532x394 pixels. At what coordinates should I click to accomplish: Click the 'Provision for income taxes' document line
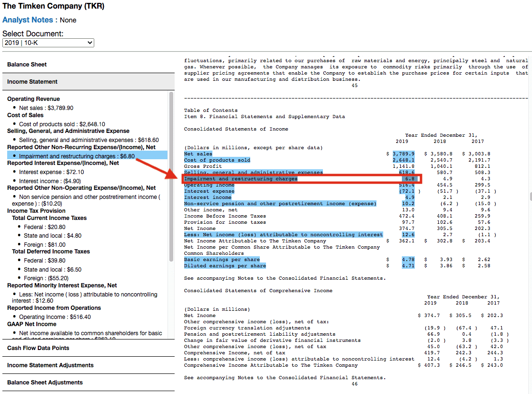(x=225, y=222)
